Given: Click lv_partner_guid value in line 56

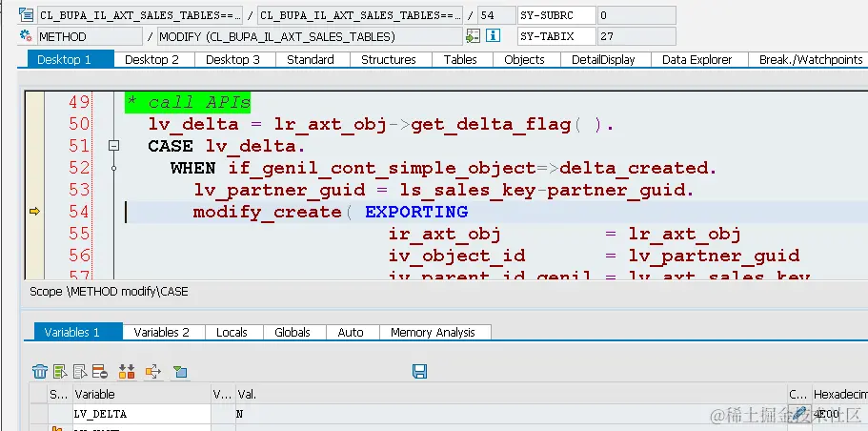Looking at the screenshot, I should (x=714, y=256).
